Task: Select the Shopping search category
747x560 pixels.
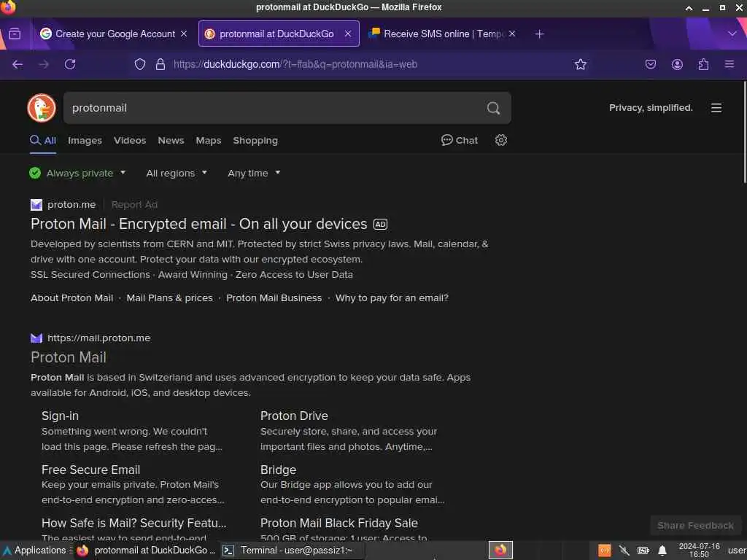Action: point(255,141)
